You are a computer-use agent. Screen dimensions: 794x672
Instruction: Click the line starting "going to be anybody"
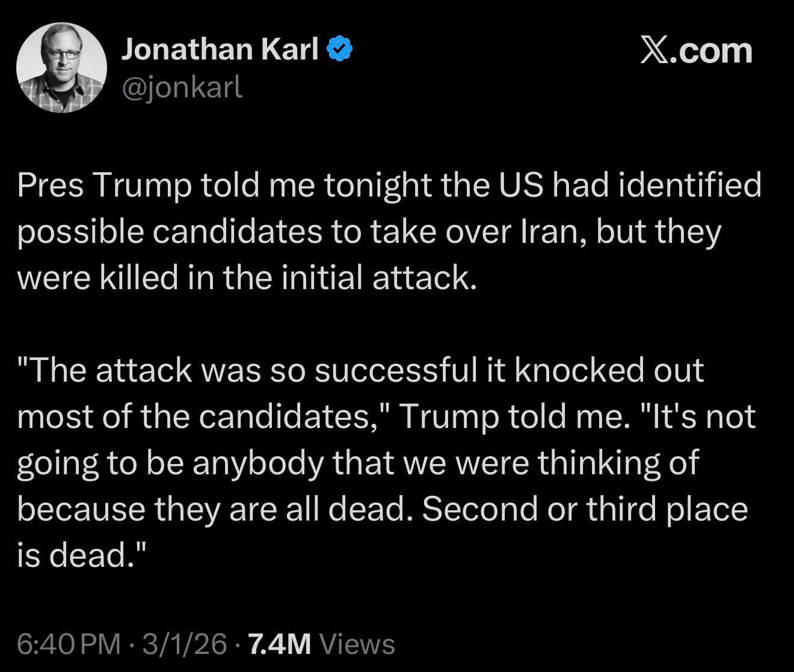[x=358, y=462]
